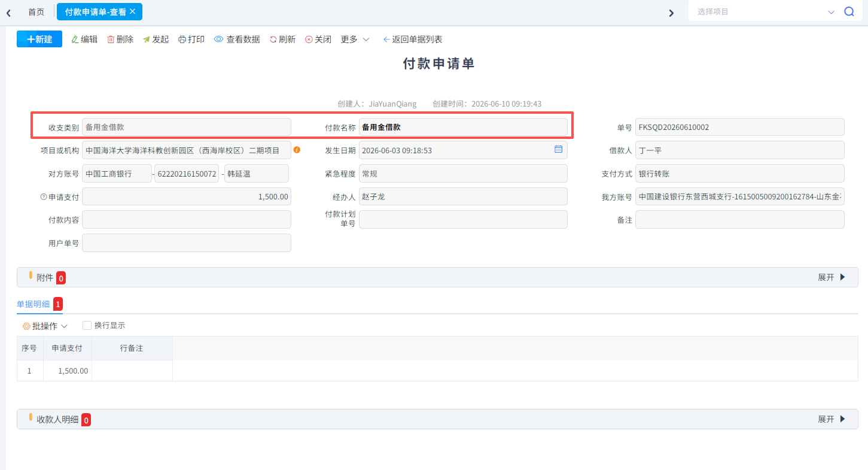This screenshot has height=470, width=868.
Task: Open the 批操作 dropdown
Action: point(45,326)
